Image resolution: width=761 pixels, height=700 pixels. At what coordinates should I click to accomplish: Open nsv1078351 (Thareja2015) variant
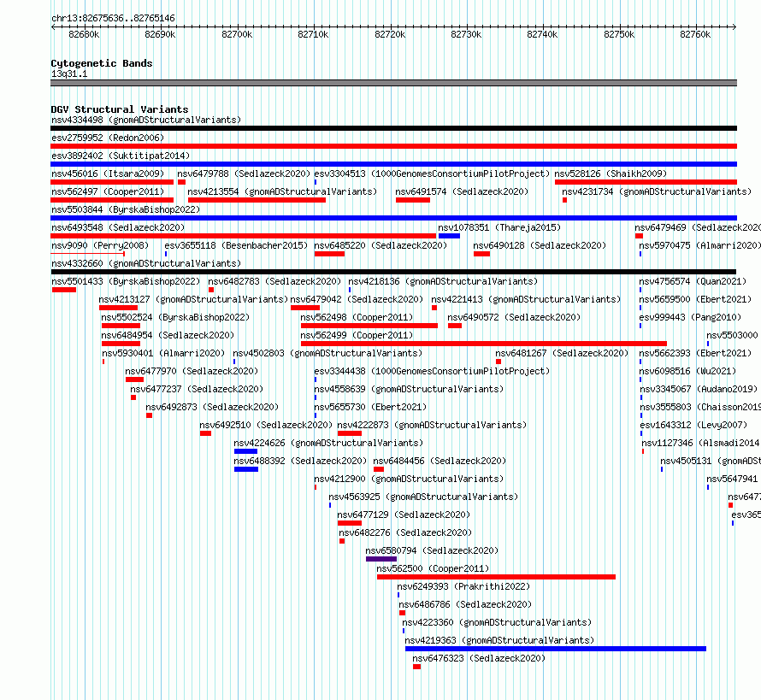coord(499,227)
